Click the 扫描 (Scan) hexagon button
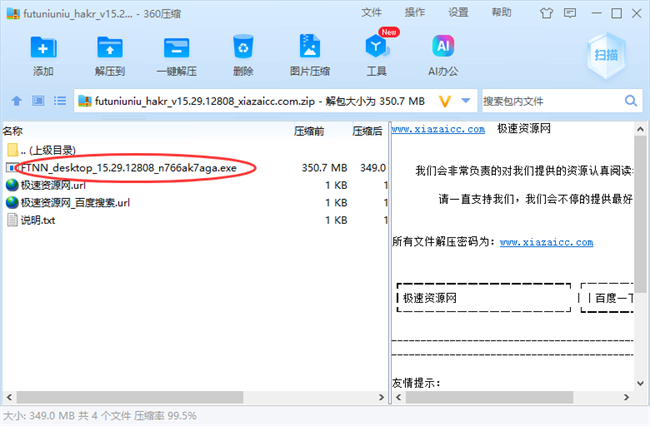650x426 pixels. tap(606, 55)
